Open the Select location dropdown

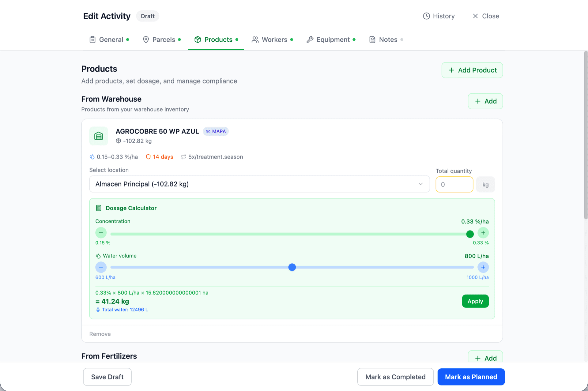[x=259, y=184]
